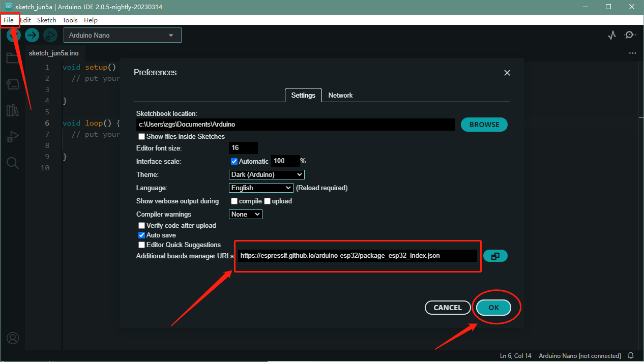
Task: Open the Theme dropdown
Action: pyautogui.click(x=267, y=174)
